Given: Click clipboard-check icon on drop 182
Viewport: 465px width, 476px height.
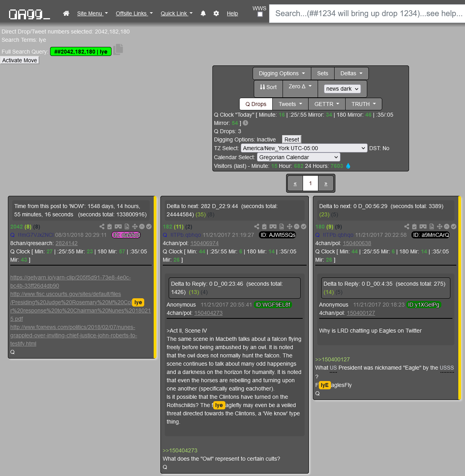Looking at the screenshot, I should [264, 227].
